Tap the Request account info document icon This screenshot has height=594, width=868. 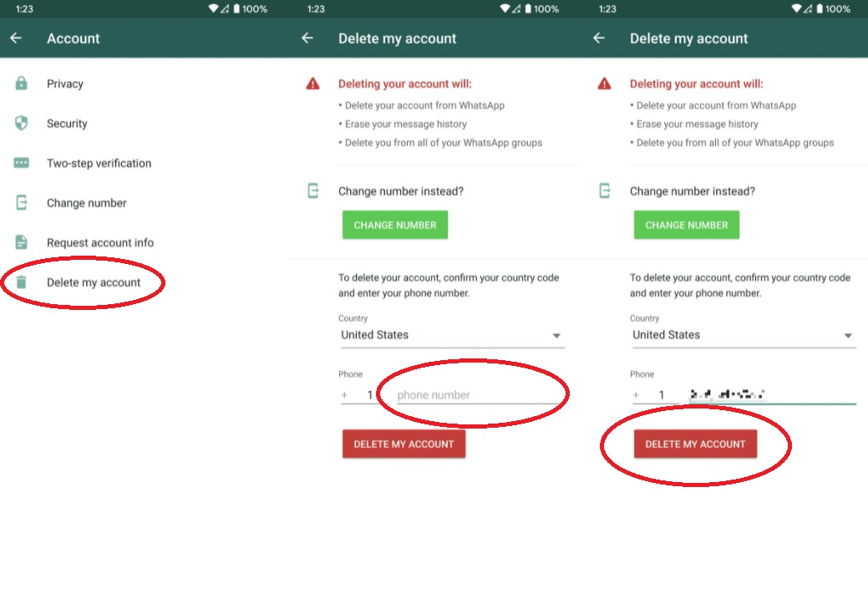(x=21, y=242)
